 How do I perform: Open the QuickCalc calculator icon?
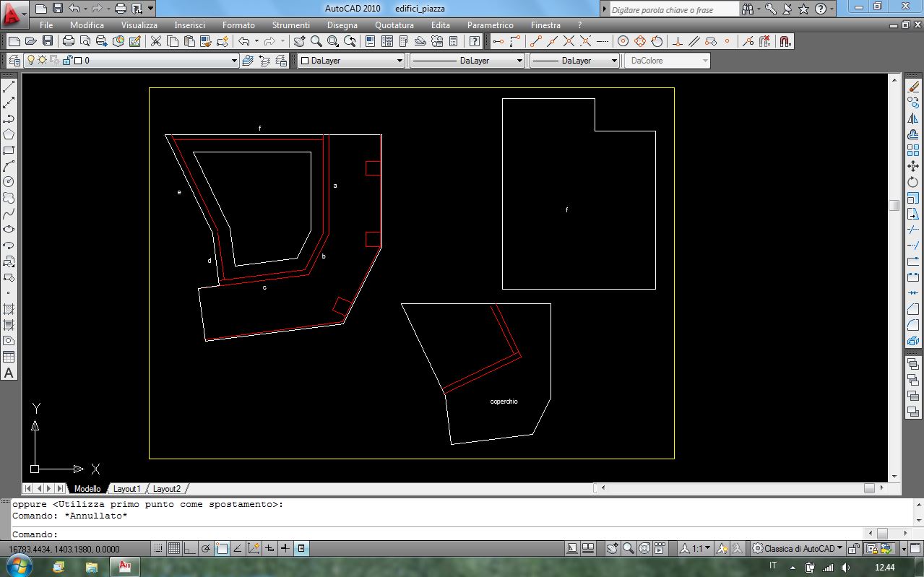point(454,41)
